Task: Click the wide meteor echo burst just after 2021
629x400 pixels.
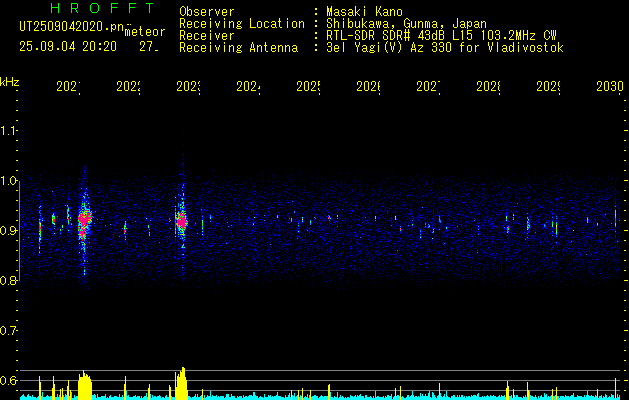Action: point(84,221)
